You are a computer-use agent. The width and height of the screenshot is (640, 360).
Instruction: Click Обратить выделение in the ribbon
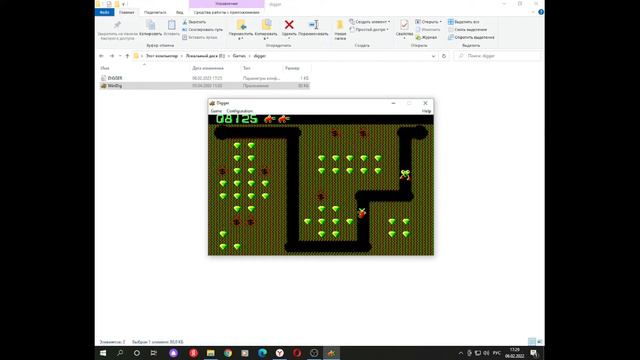(x=471, y=37)
